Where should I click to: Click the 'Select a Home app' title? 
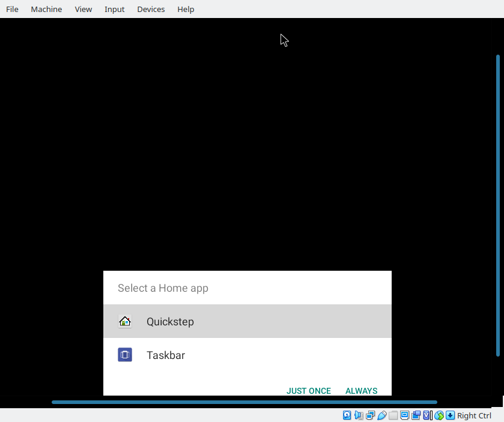163,288
